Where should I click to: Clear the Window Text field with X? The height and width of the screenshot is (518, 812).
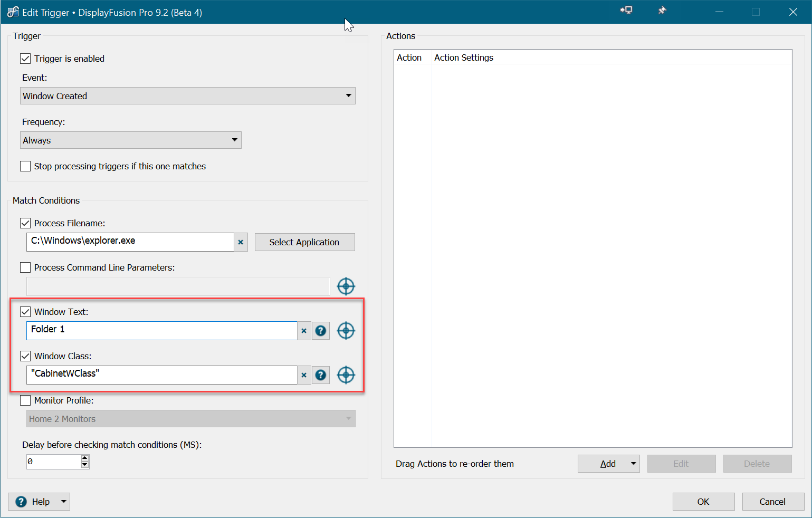pyautogui.click(x=304, y=331)
